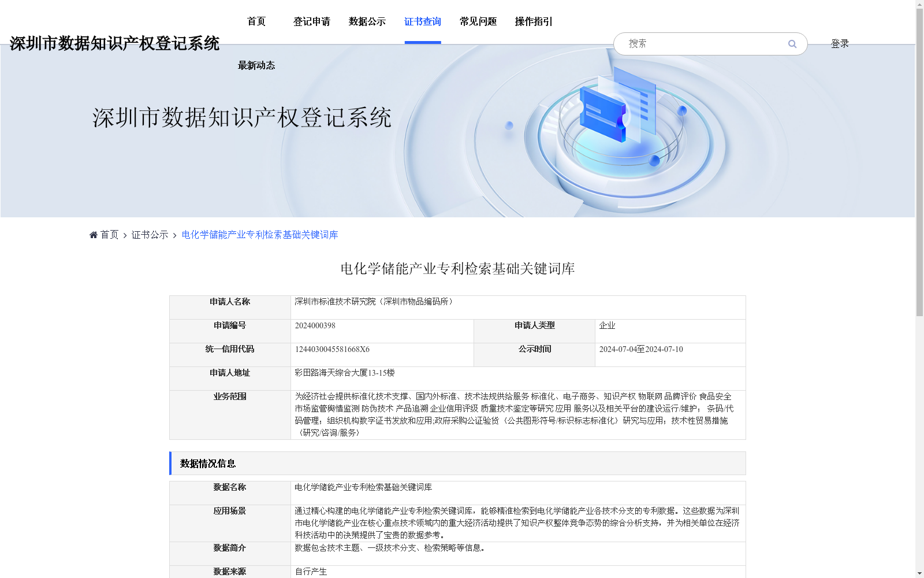Click the 登录 login link
Screen dimensions: 924x578
point(840,44)
